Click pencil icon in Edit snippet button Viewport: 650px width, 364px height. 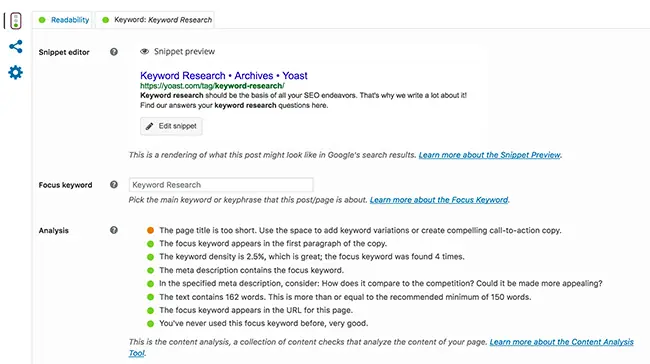coord(149,126)
